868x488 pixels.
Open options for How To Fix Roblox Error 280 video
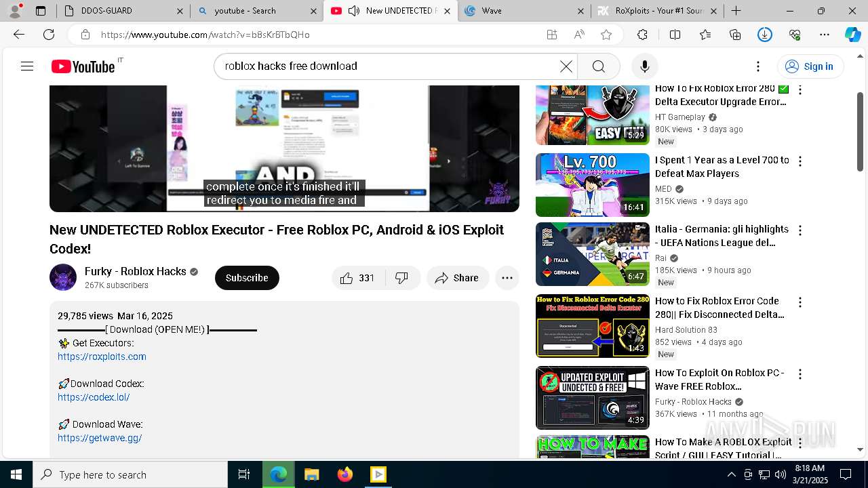[x=800, y=89]
